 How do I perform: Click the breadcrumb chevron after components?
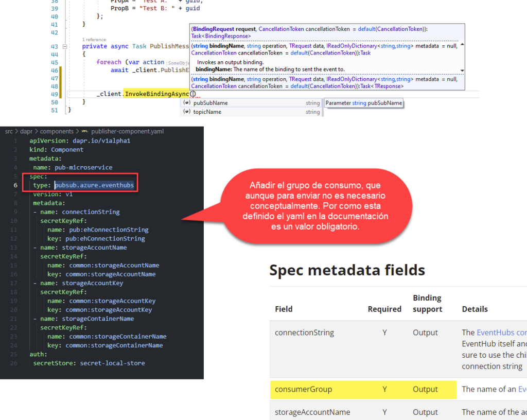[x=77, y=131]
